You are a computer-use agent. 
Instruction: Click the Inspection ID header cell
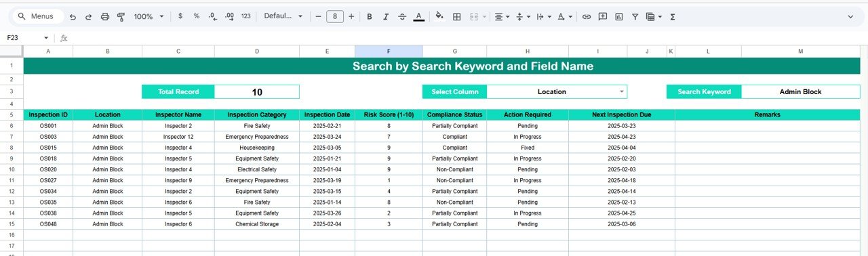click(x=48, y=115)
